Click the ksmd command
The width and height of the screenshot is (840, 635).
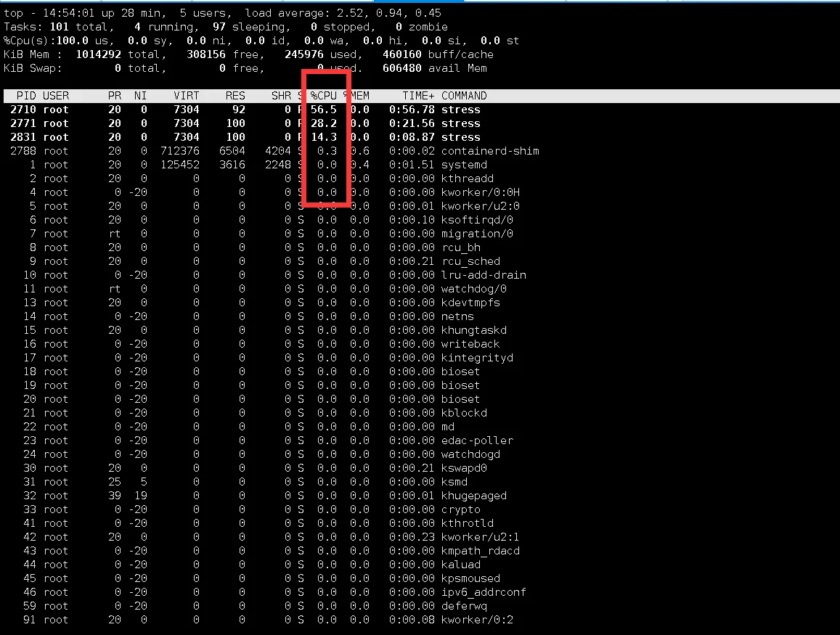(x=454, y=483)
